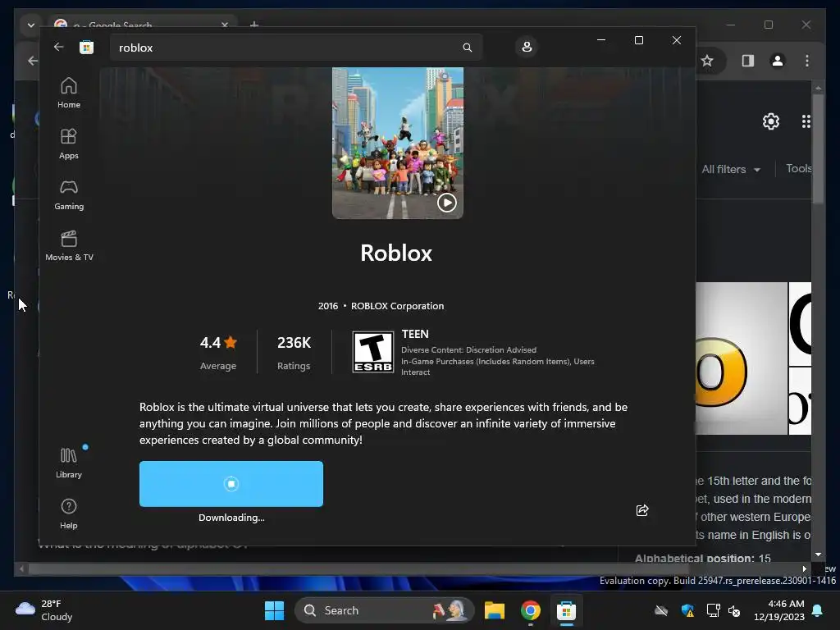Screen dimensions: 840x630
Task: Open Chrome profile avatar
Action: tap(778, 61)
